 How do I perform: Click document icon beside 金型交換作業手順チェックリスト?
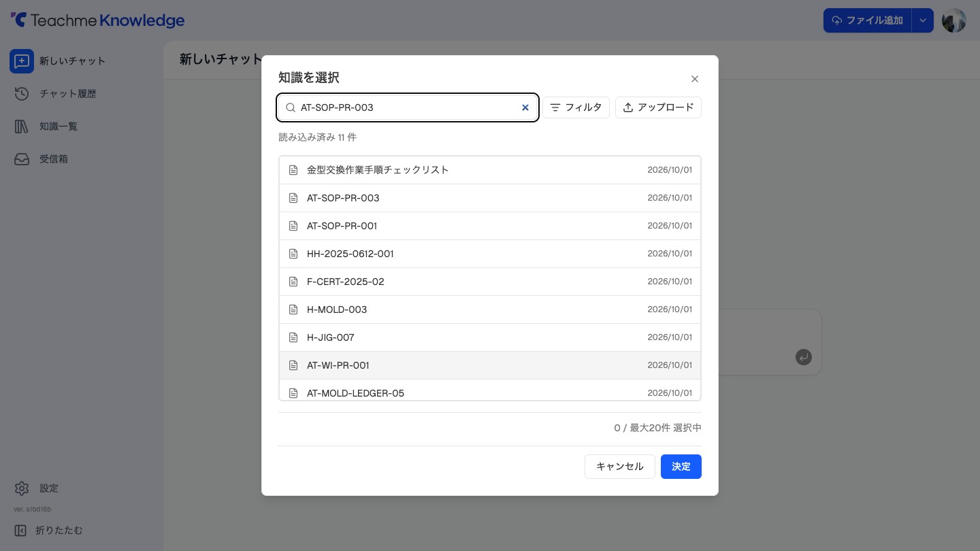293,170
